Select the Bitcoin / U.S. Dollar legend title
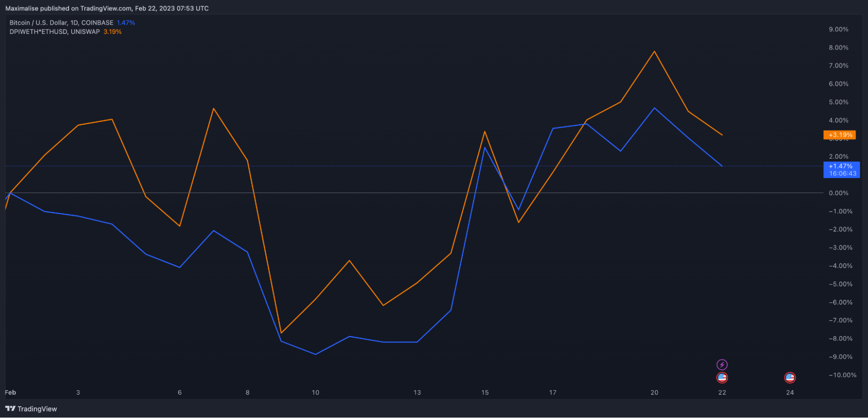The image size is (868, 418). tap(61, 23)
